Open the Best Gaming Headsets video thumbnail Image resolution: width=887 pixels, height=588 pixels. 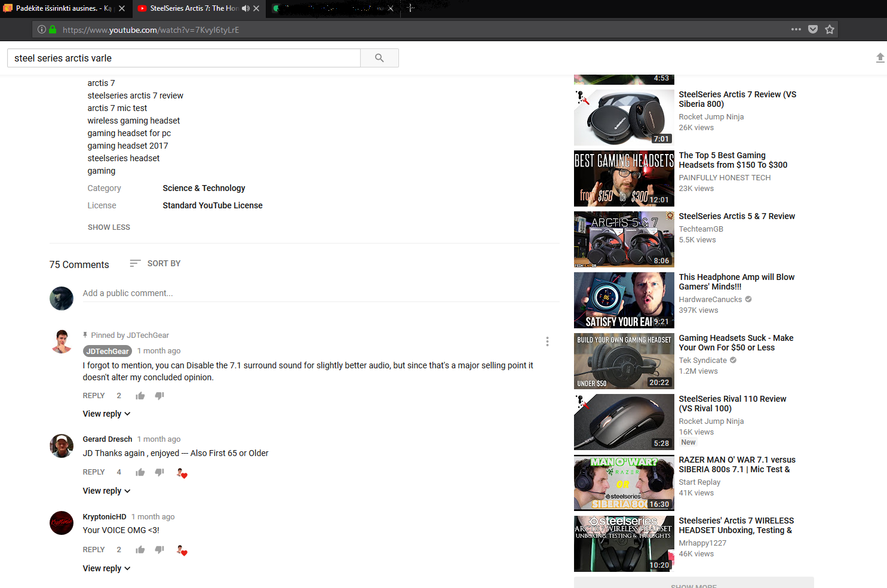(x=624, y=178)
